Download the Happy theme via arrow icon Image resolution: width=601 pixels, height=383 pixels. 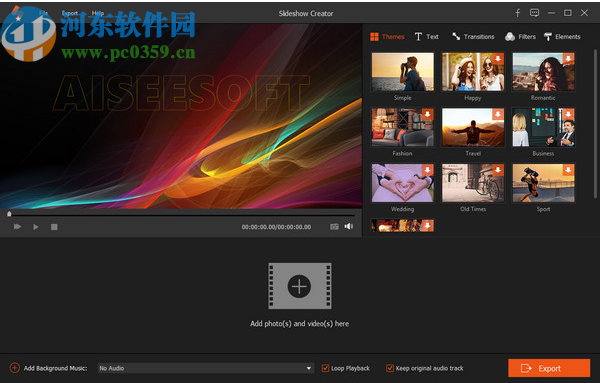click(498, 59)
